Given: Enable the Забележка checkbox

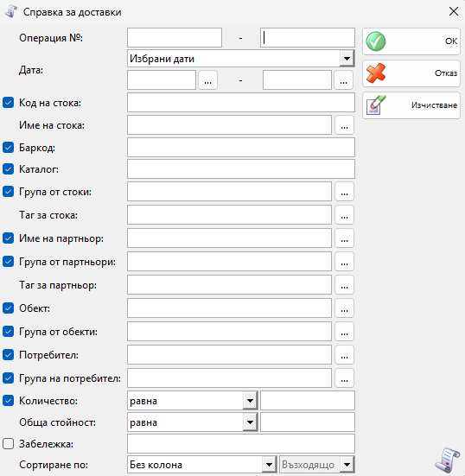Looking at the screenshot, I should [x=8, y=444].
